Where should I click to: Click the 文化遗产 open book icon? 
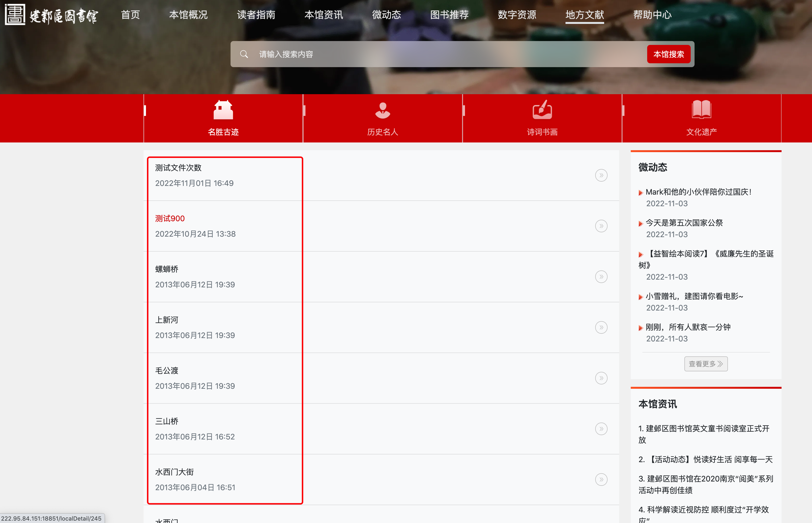pos(701,109)
